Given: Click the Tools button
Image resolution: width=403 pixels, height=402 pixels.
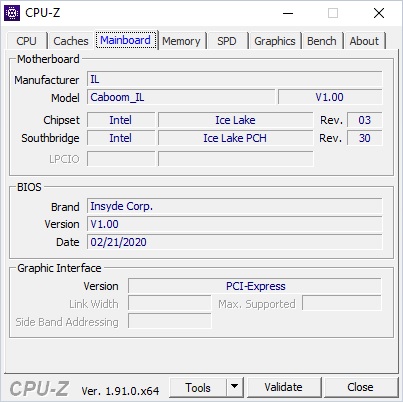Looking at the screenshot, I should (x=198, y=387).
